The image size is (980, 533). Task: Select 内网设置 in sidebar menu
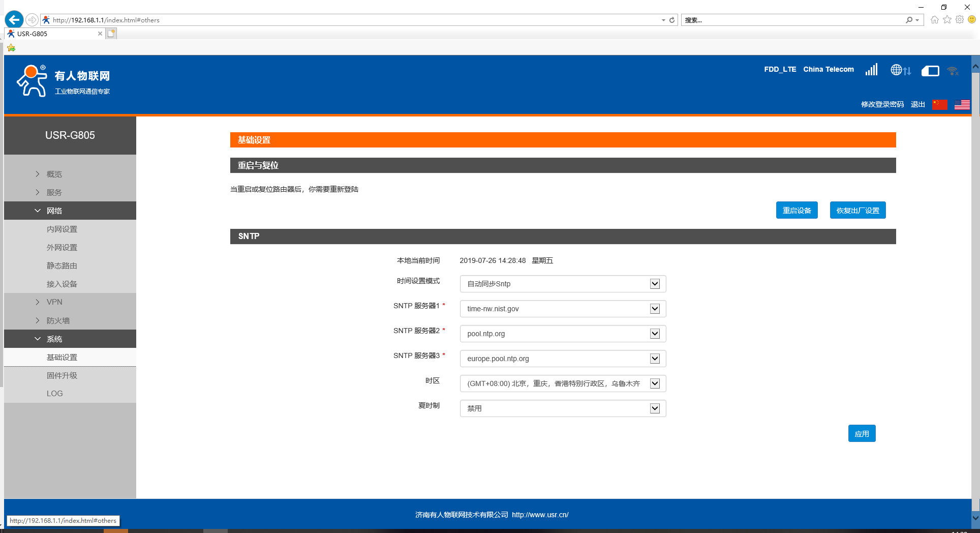(62, 229)
